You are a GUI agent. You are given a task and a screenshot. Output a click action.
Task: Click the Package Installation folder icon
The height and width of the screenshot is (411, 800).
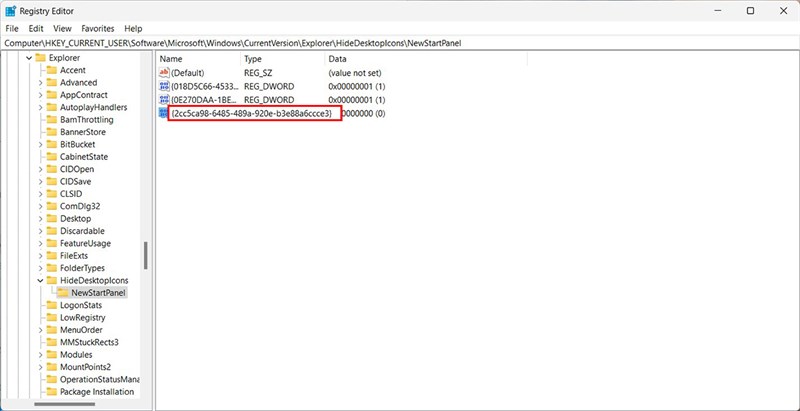(x=52, y=392)
